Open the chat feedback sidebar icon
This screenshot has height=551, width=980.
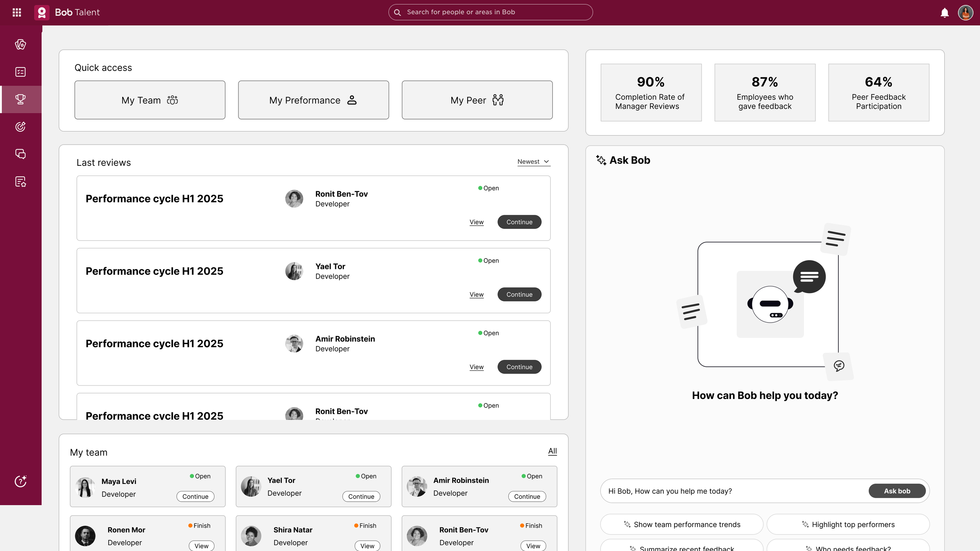20,154
